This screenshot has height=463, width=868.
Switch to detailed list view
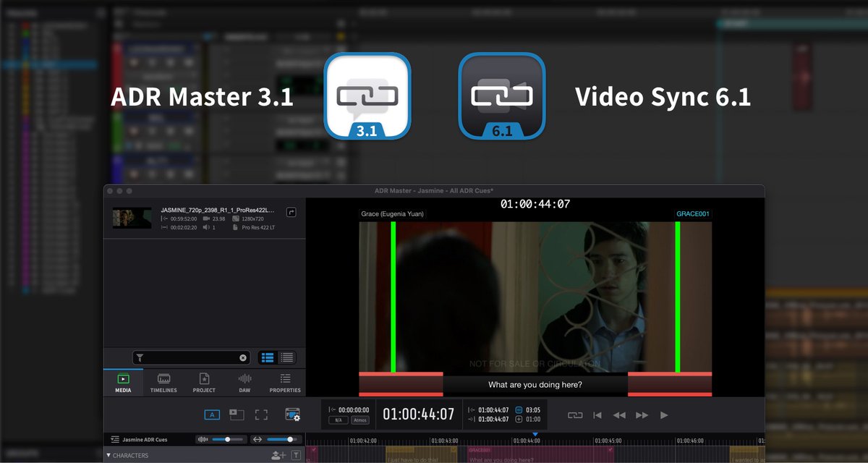pyautogui.click(x=286, y=357)
